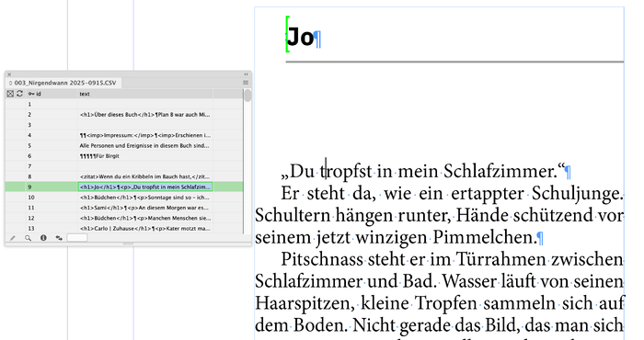The width and height of the screenshot is (644, 340).
Task: Click the frame-placeholder icon in the table header
Action: [10, 94]
